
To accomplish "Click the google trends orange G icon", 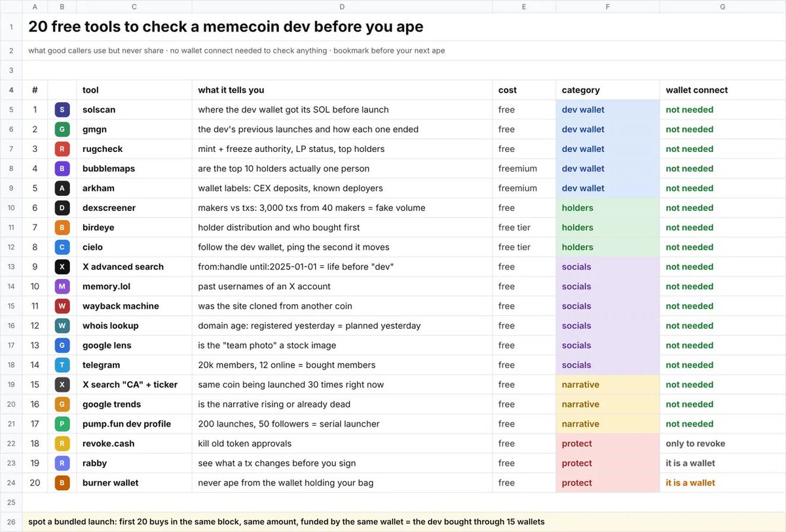I will click(x=62, y=404).
